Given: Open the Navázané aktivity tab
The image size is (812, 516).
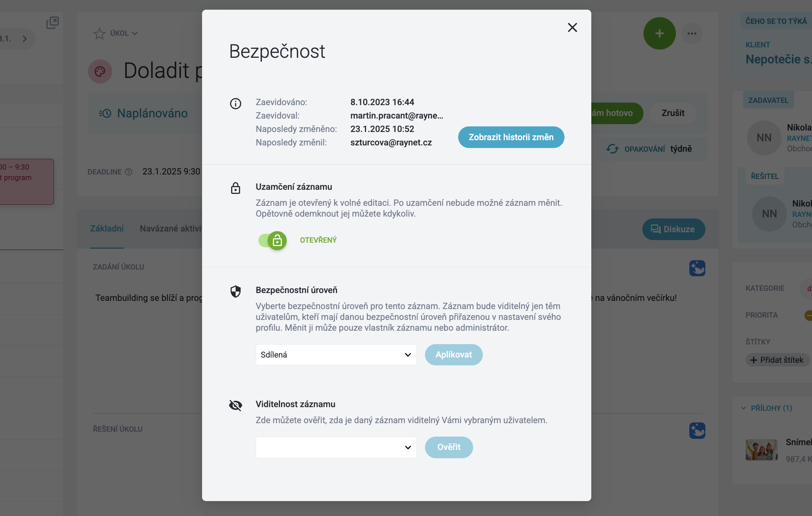Looking at the screenshot, I should (171, 229).
